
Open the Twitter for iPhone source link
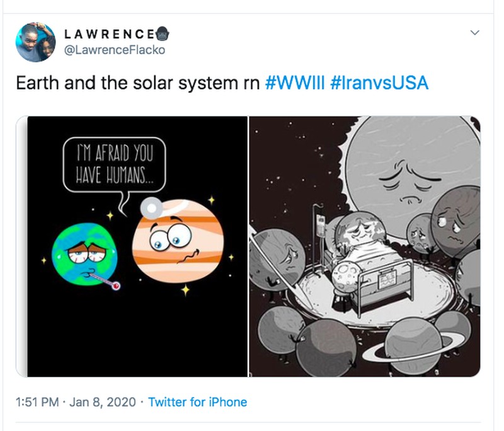[x=197, y=402]
